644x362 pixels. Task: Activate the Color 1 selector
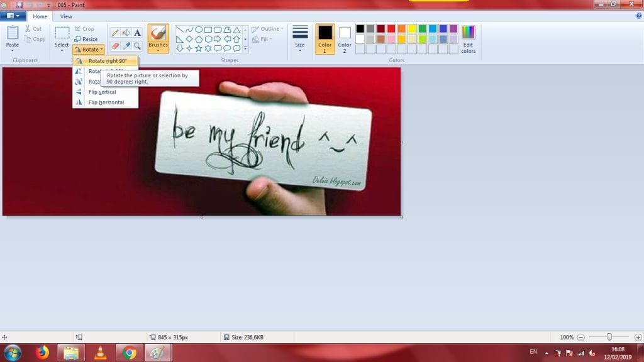[325, 38]
